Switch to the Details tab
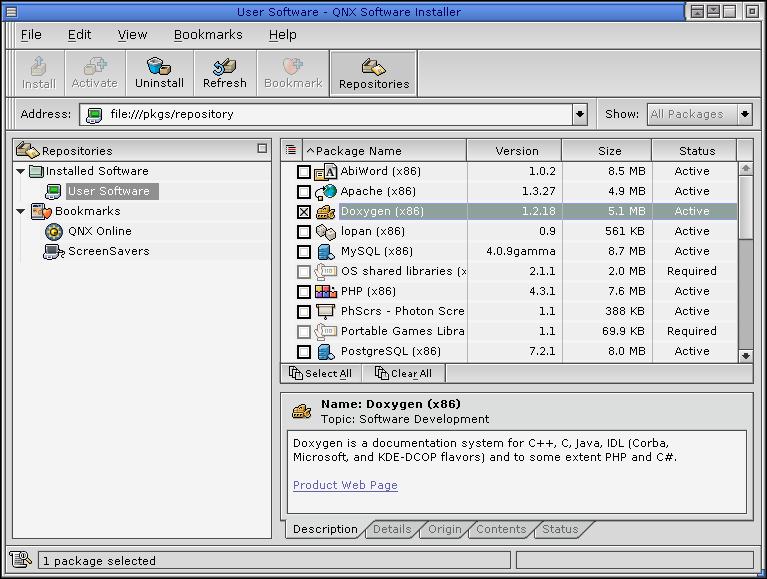 (392, 529)
